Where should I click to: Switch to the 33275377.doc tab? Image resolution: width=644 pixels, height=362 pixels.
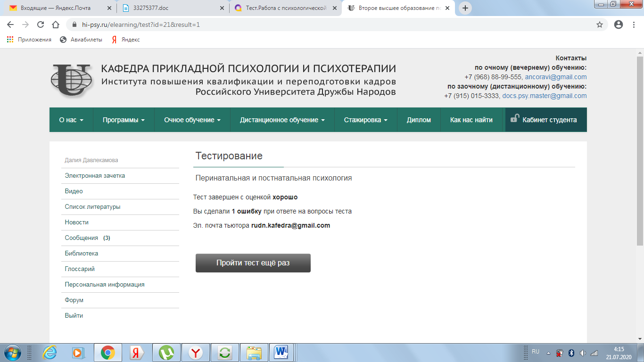click(x=172, y=8)
